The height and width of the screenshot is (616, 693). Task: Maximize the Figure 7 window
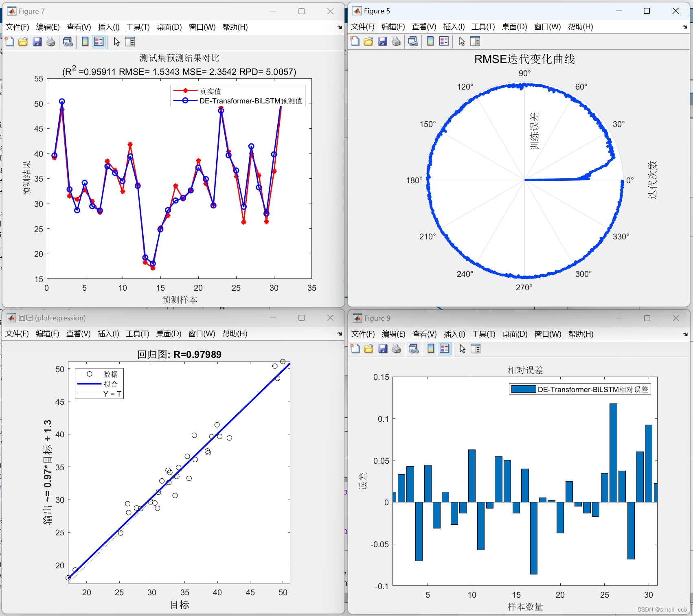(301, 11)
